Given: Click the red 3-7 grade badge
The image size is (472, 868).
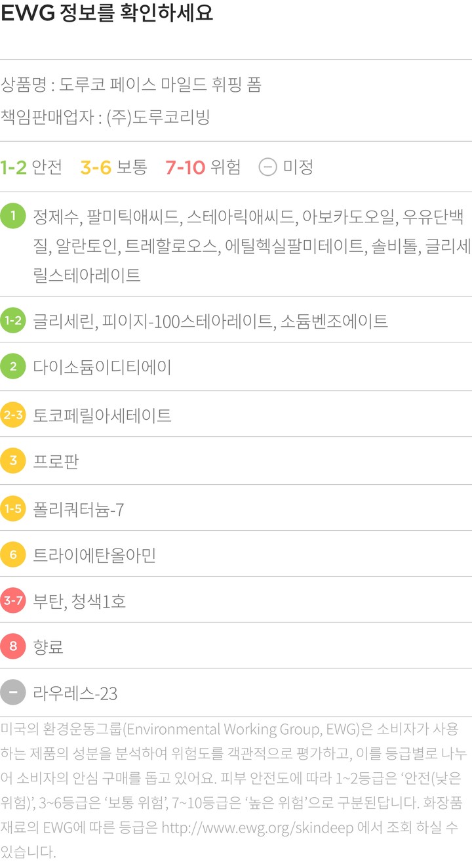Looking at the screenshot, I should tap(13, 601).
